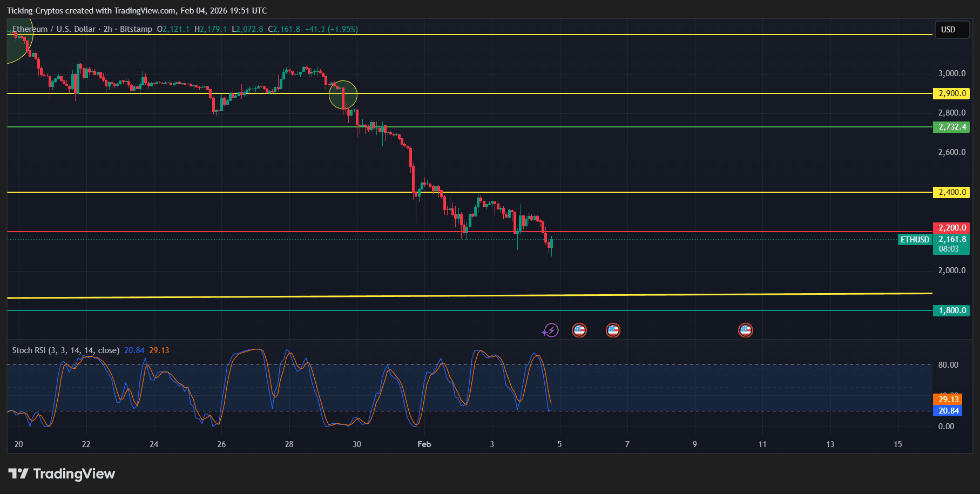Viewport: 980px width, 494px height.
Task: Select the US flag event marker near February 10
Action: (x=746, y=330)
